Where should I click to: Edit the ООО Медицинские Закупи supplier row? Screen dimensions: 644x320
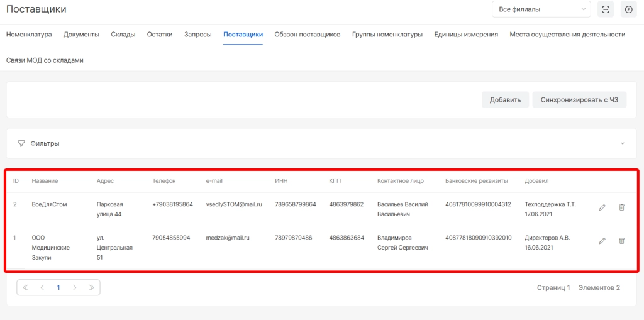[602, 241]
